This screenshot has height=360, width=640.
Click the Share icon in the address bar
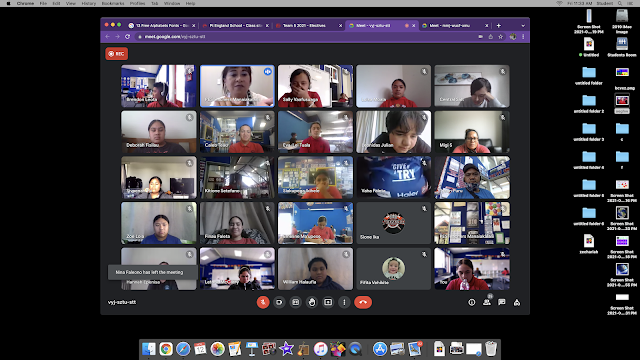[491, 36]
